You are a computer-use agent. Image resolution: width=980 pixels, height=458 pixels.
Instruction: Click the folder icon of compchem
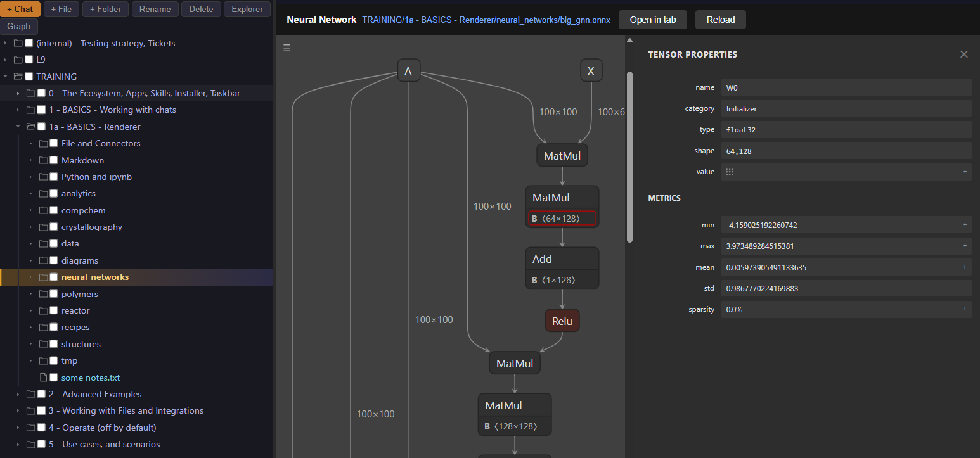click(43, 210)
